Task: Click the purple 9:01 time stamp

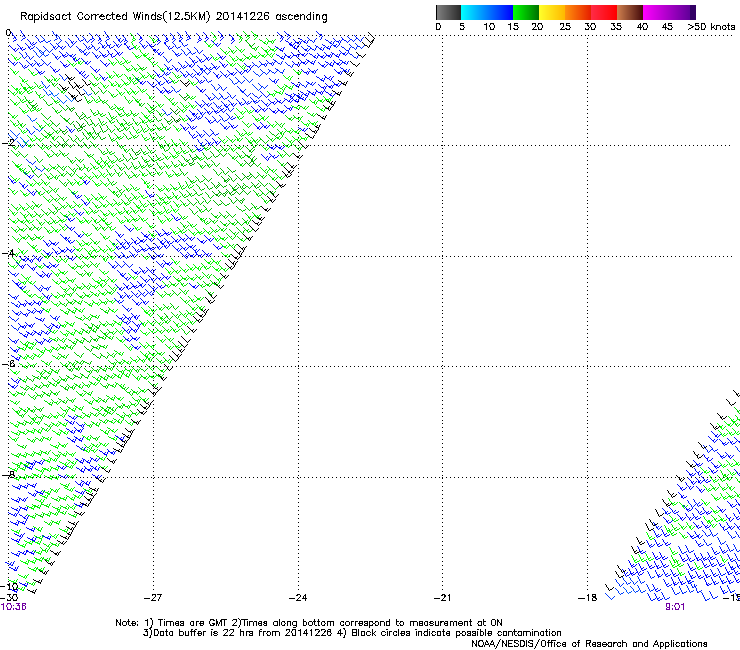Action: point(675,607)
